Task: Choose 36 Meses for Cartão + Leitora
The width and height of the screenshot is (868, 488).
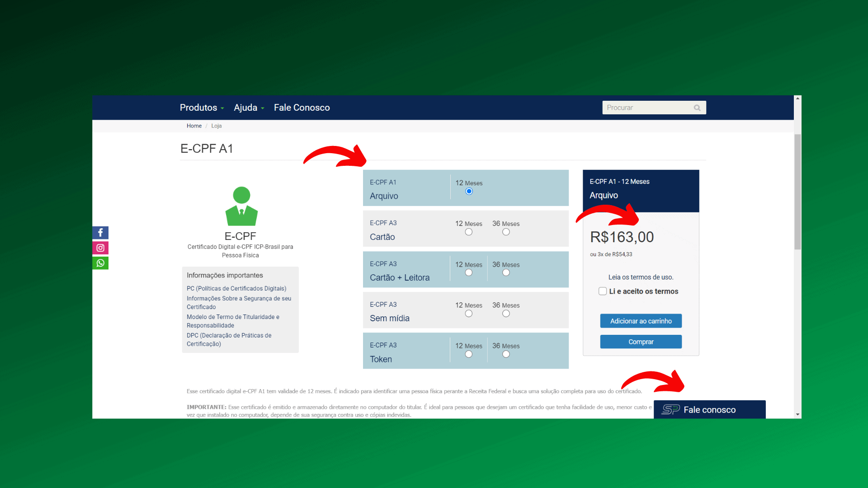Action: [x=506, y=272]
